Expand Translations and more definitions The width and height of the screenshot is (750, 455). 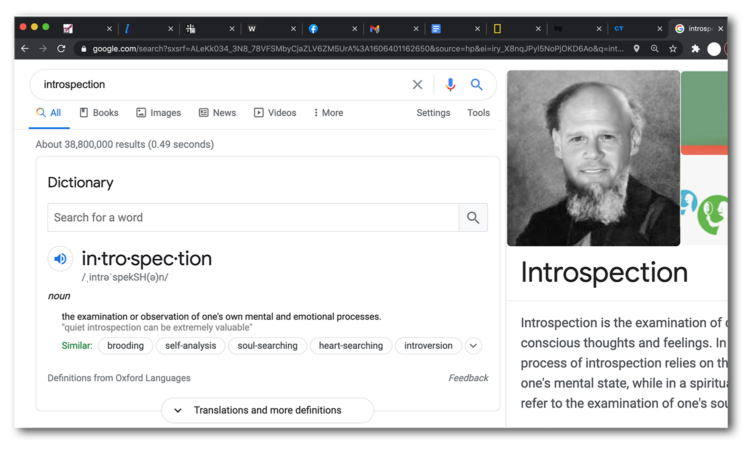(x=267, y=410)
